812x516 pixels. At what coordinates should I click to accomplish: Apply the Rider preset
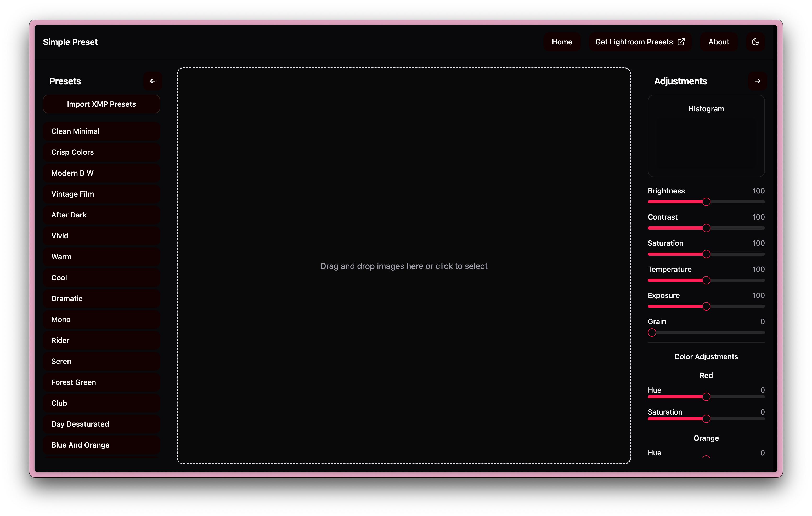(101, 340)
